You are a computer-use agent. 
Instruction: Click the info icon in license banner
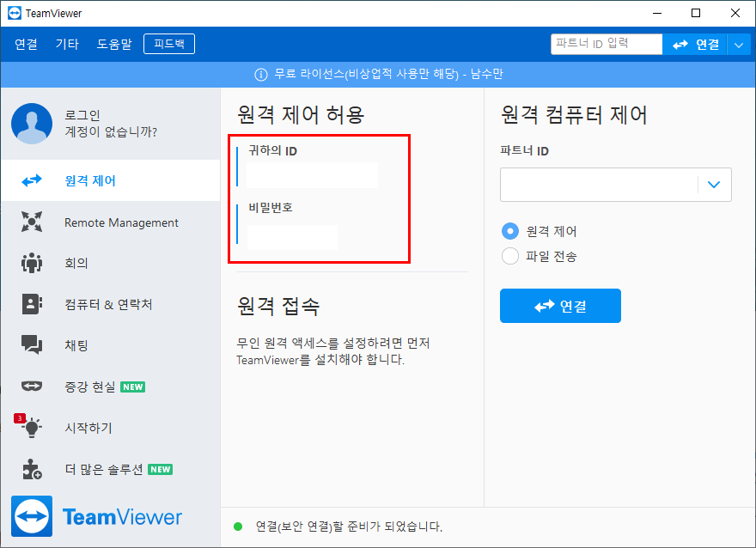(261, 74)
